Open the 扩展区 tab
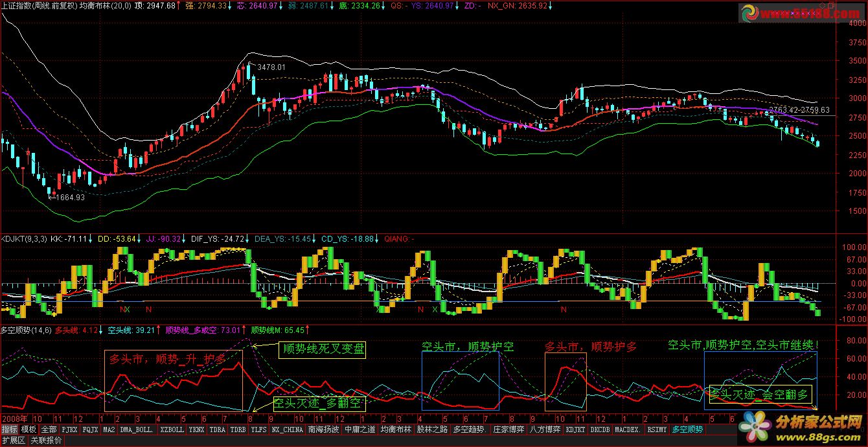The width and height of the screenshot is (868, 447). (13, 441)
